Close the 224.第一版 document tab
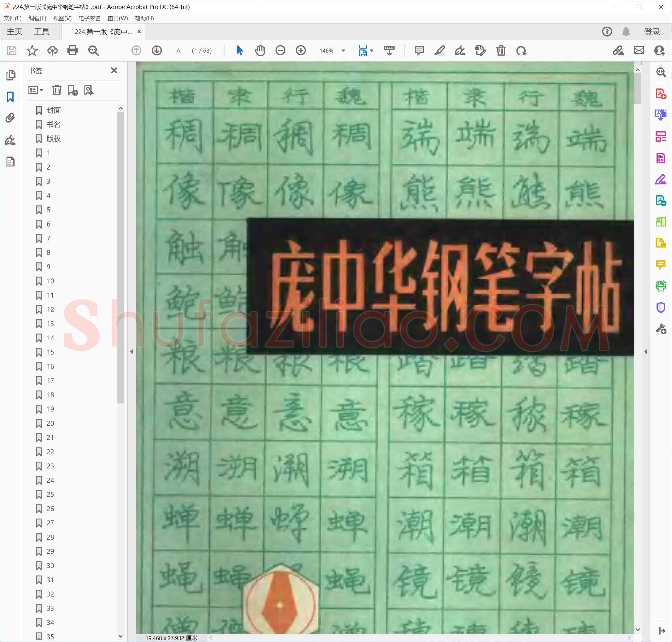This screenshot has width=672, height=642. pos(139,32)
